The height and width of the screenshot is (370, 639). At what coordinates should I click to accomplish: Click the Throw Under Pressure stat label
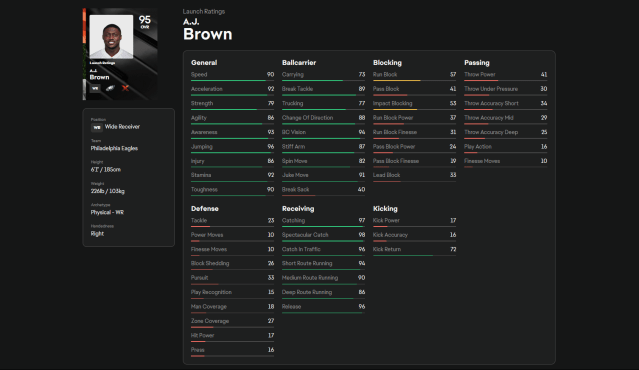(x=491, y=89)
